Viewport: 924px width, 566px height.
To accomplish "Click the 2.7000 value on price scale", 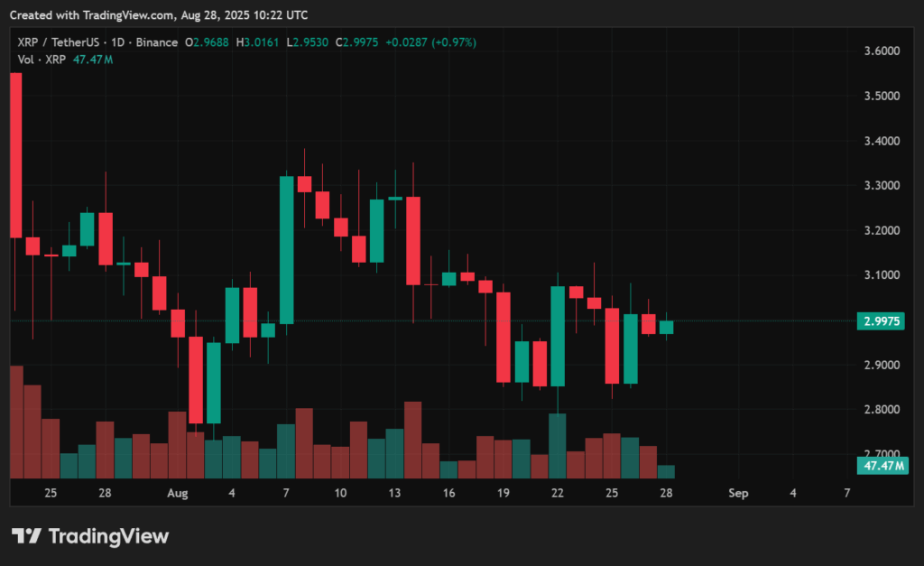I will 882,454.
